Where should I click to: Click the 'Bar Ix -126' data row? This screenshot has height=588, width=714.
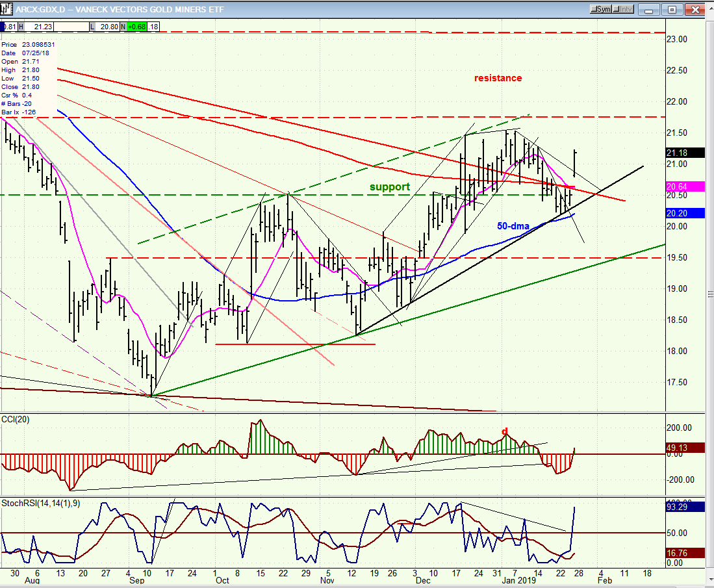(19, 112)
